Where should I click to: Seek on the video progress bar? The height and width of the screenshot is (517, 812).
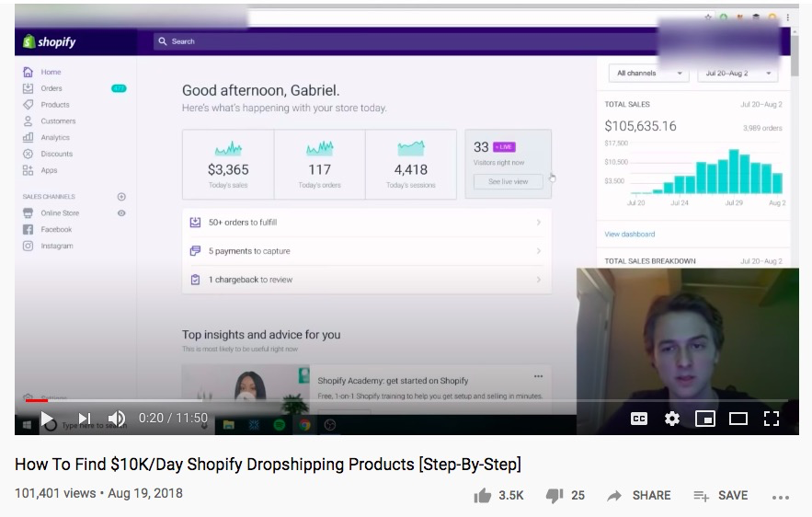click(x=406, y=400)
